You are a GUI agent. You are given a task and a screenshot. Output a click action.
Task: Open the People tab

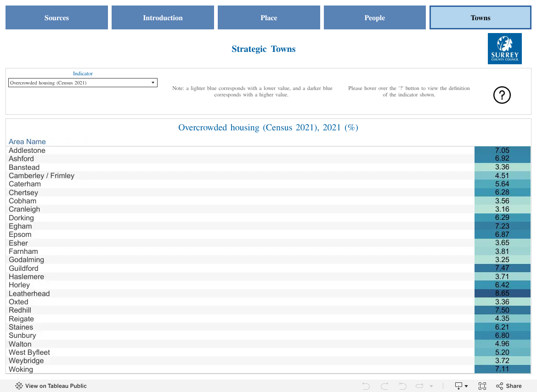point(375,17)
